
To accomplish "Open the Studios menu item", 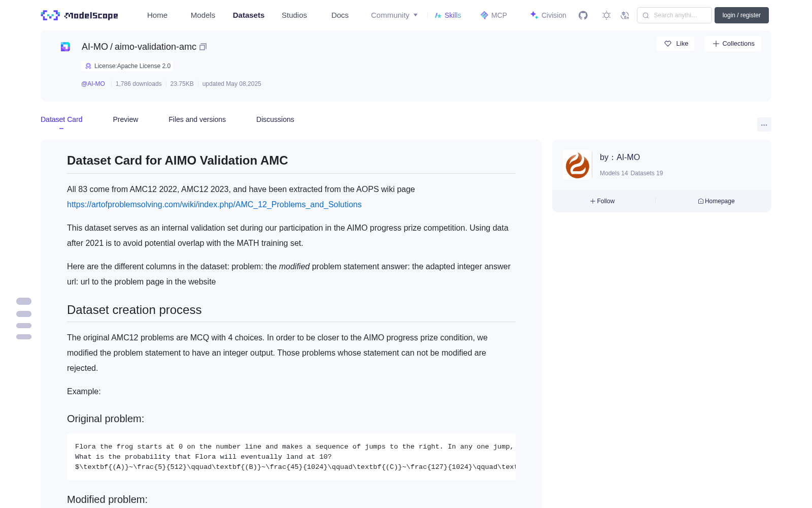I will tap(294, 15).
